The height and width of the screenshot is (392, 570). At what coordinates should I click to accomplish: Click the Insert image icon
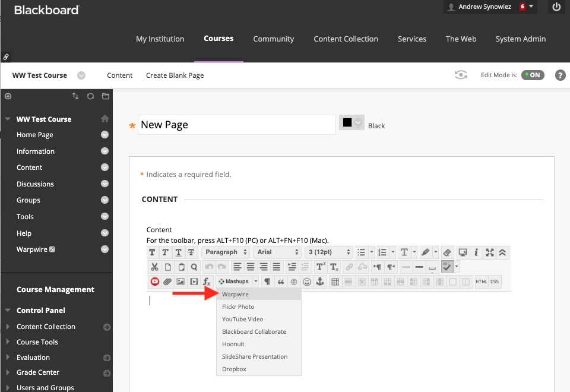point(180,282)
